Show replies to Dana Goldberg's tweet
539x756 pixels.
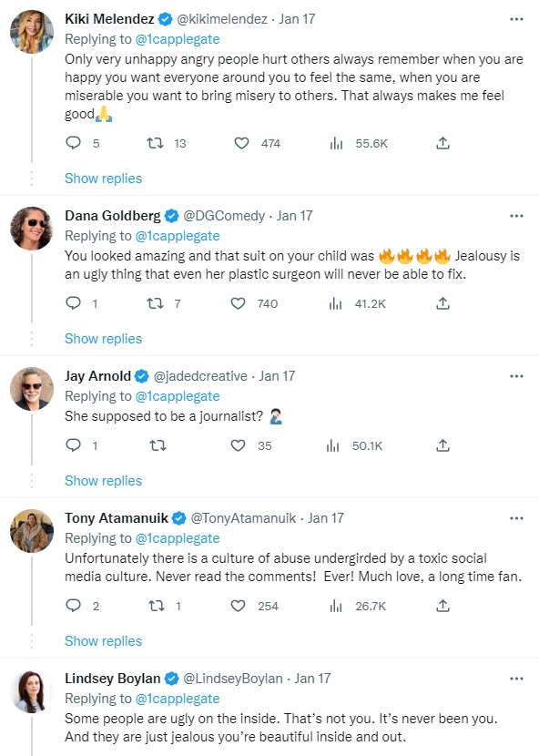[103, 338]
